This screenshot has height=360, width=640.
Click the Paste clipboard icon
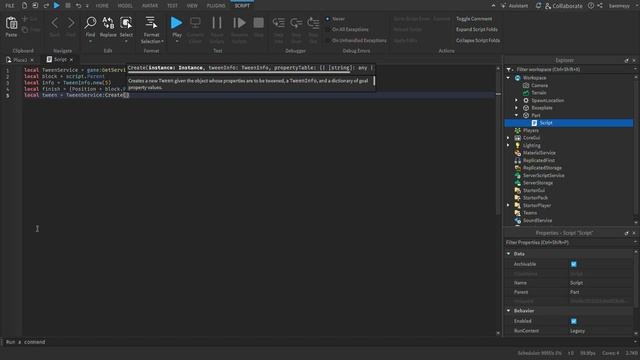click(x=11, y=24)
